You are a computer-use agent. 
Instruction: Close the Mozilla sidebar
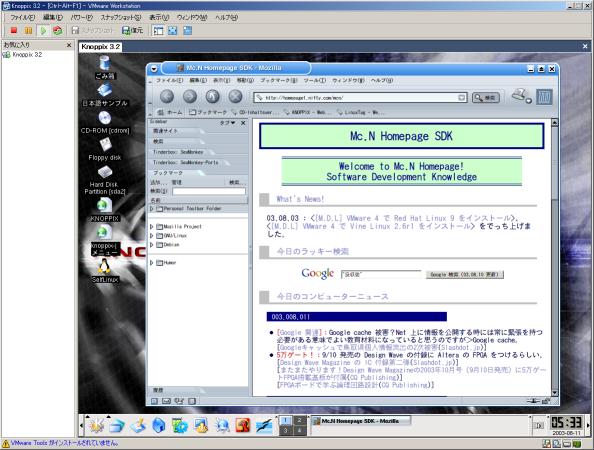(243, 123)
